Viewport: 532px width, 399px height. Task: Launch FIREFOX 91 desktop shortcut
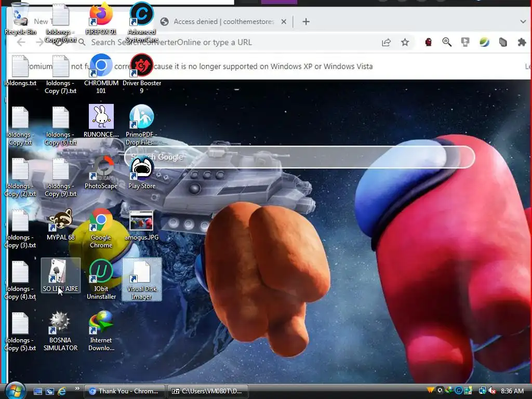(101, 19)
